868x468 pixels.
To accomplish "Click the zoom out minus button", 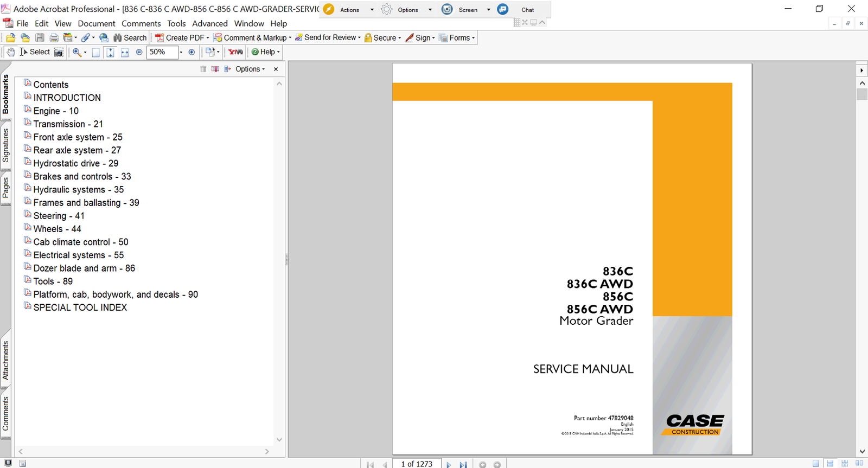I will coord(139,52).
